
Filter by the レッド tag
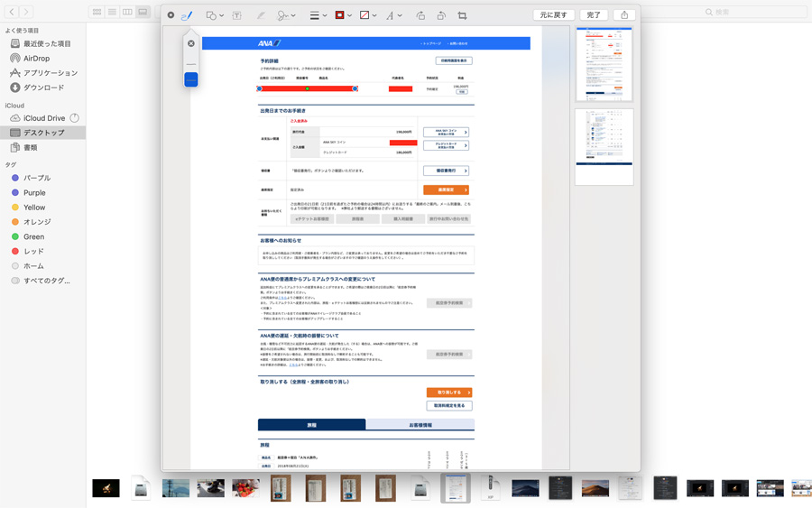pos(43,251)
